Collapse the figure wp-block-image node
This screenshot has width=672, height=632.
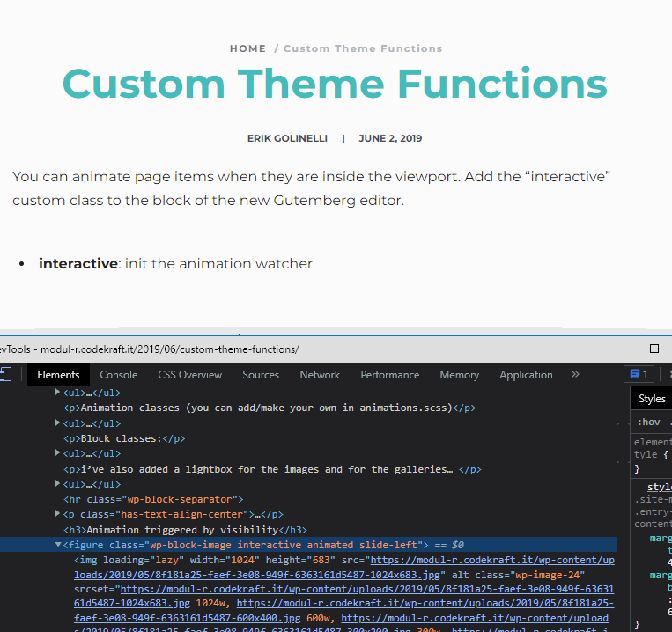(57, 545)
